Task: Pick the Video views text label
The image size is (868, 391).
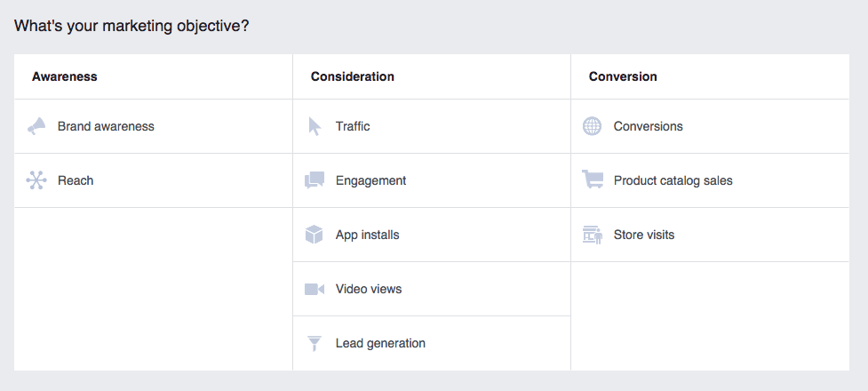Action: [x=369, y=289]
